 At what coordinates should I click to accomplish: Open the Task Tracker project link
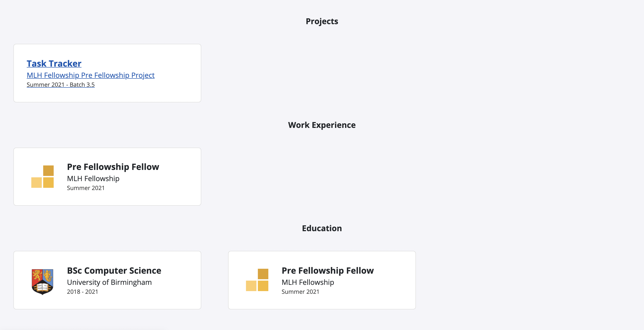(x=54, y=63)
